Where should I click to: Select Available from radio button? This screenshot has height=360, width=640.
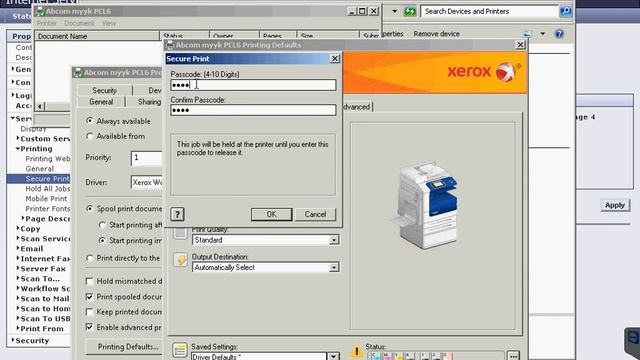(89, 136)
